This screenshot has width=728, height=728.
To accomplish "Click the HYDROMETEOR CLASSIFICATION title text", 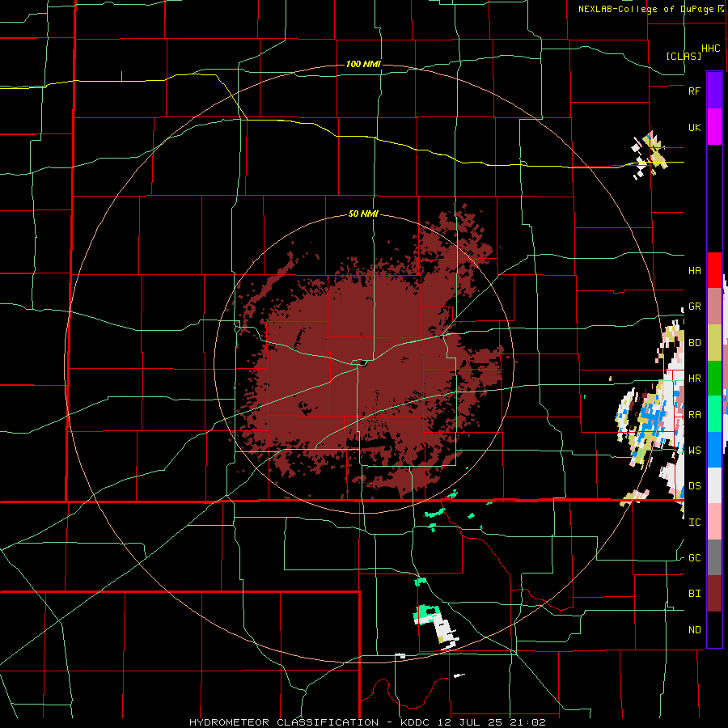I will (x=284, y=722).
